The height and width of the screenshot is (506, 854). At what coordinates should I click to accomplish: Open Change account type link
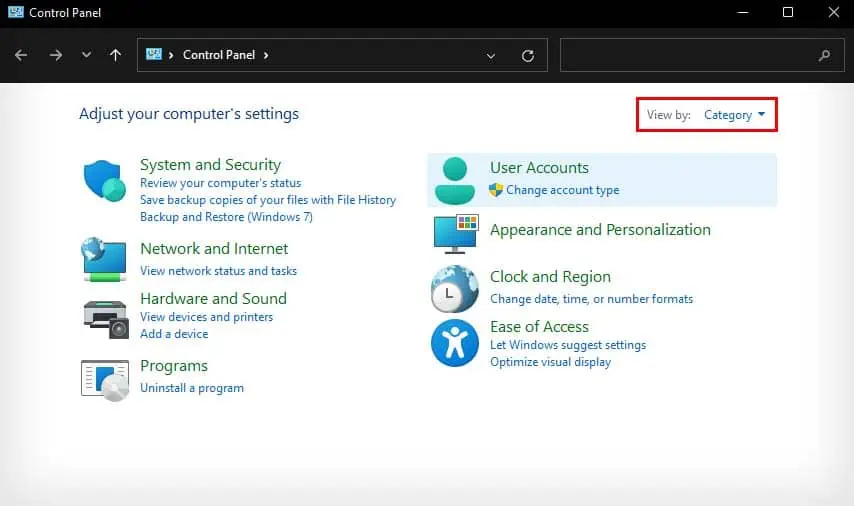pos(563,190)
